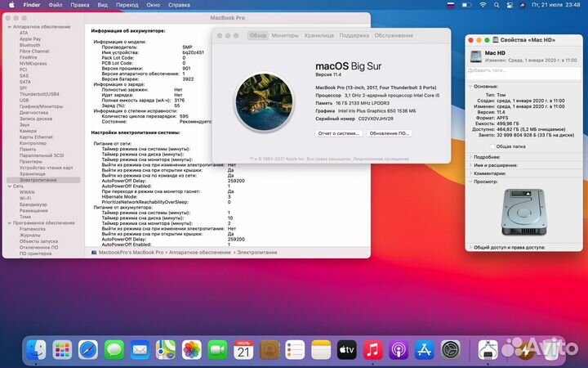Viewport: 588px width, 368px height.
Task: Open Reminders app in the Dock
Action: pos(295,350)
